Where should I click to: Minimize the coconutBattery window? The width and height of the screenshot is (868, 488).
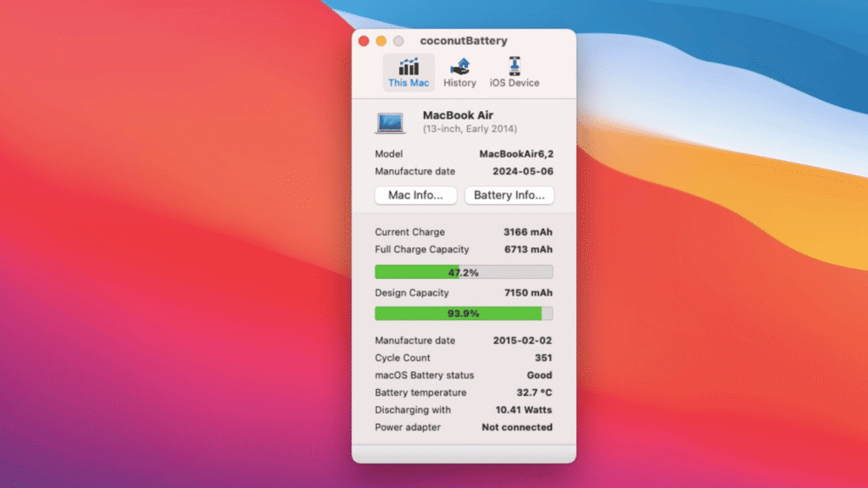(x=381, y=41)
